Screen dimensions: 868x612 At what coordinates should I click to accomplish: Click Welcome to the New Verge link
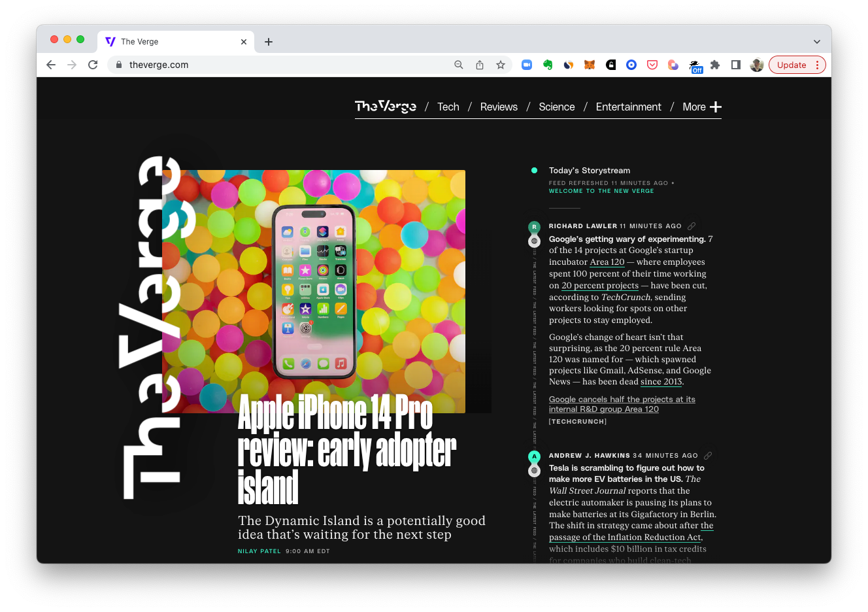point(601,191)
